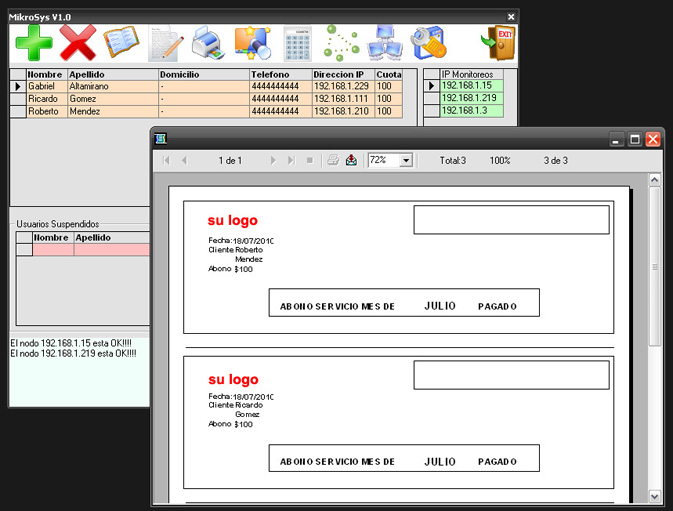Click the Apellido column header in users grid
Viewport: 673px width, 511px height.
point(113,75)
